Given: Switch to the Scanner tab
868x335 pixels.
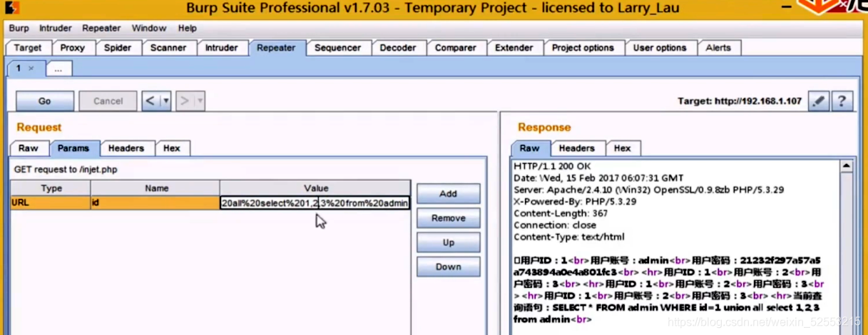Looking at the screenshot, I should click(168, 48).
